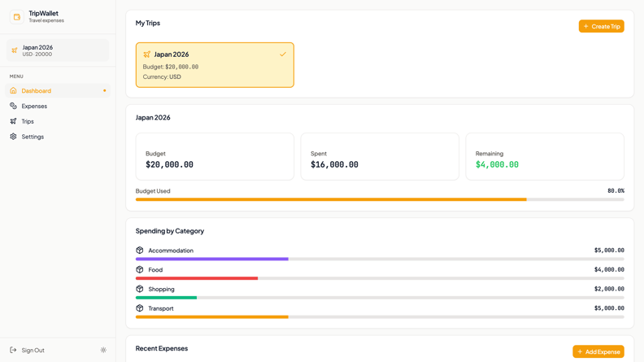This screenshot has width=644, height=362.
Task: Click the 'Recent Expenses' heading
Action: (x=162, y=348)
